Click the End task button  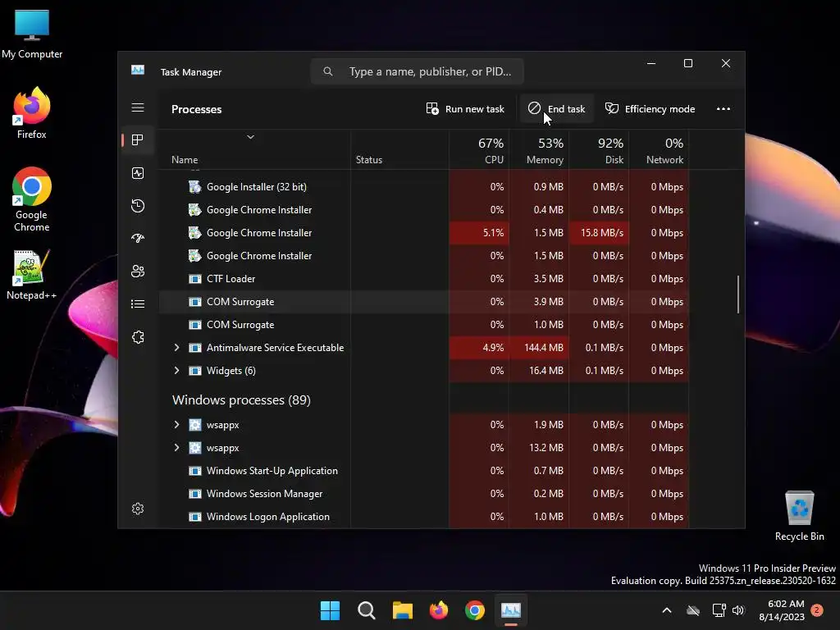pos(557,109)
